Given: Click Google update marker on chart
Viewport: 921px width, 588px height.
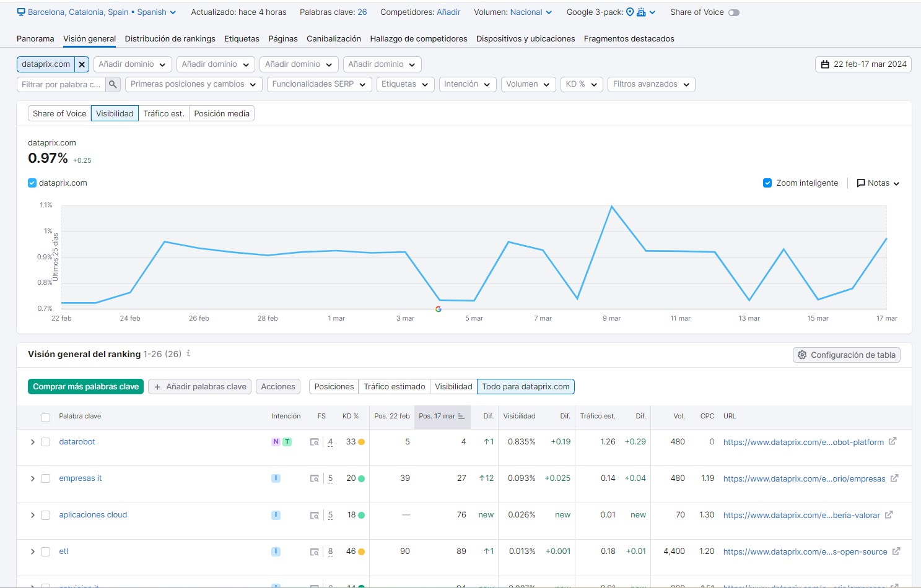Looking at the screenshot, I should (439, 309).
